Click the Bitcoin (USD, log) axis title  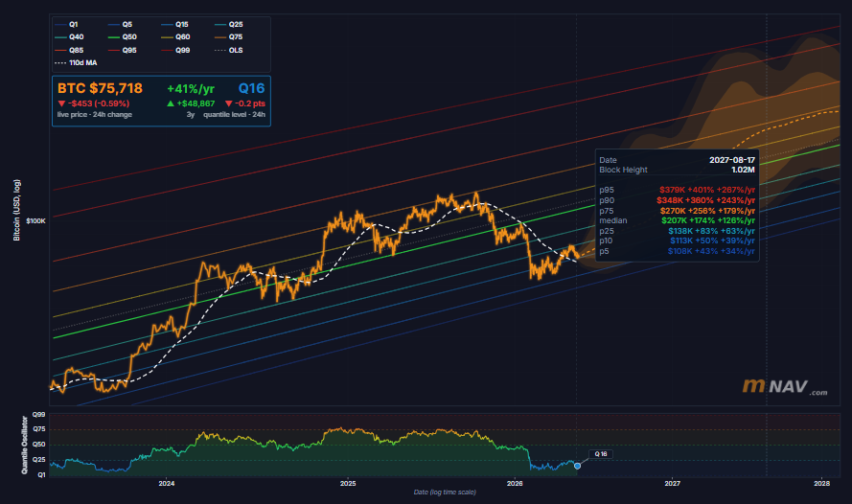(17, 210)
